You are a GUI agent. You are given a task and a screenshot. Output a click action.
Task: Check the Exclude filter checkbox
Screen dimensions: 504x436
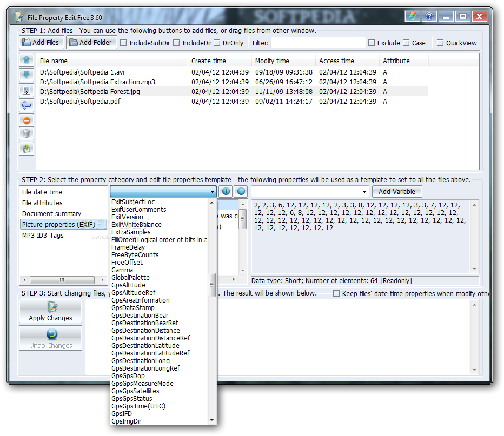pos(372,43)
